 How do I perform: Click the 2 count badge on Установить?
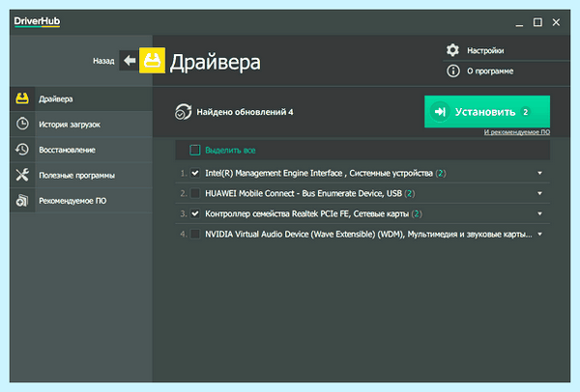click(525, 112)
